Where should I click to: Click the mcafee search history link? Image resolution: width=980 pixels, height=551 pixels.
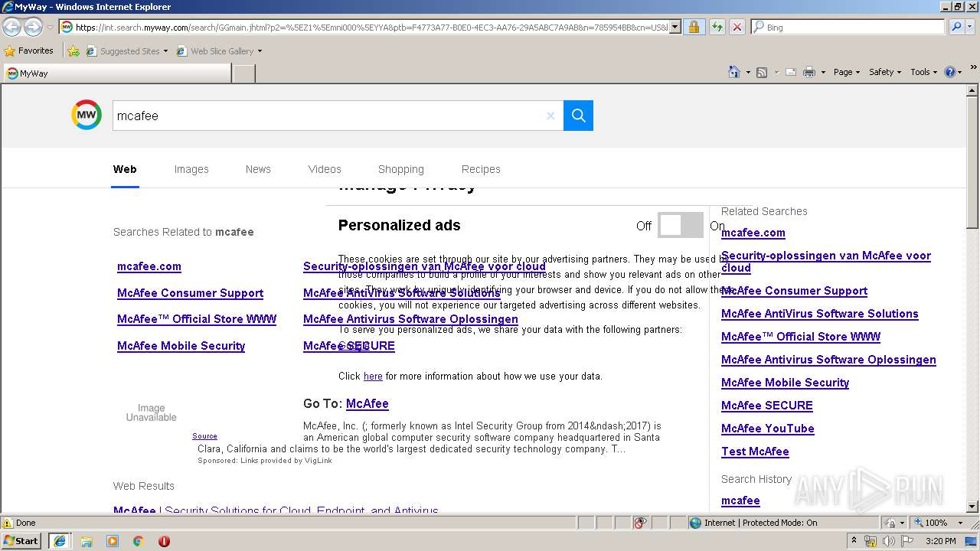(740, 500)
